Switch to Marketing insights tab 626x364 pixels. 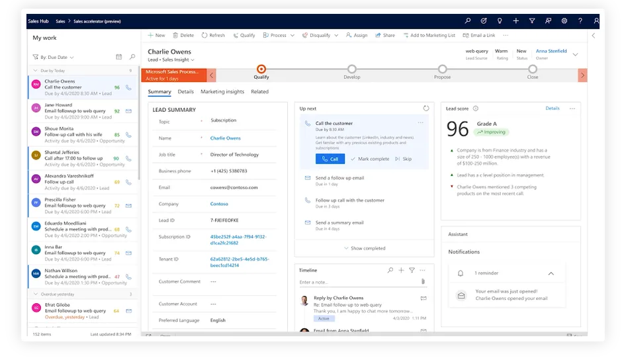[222, 91]
